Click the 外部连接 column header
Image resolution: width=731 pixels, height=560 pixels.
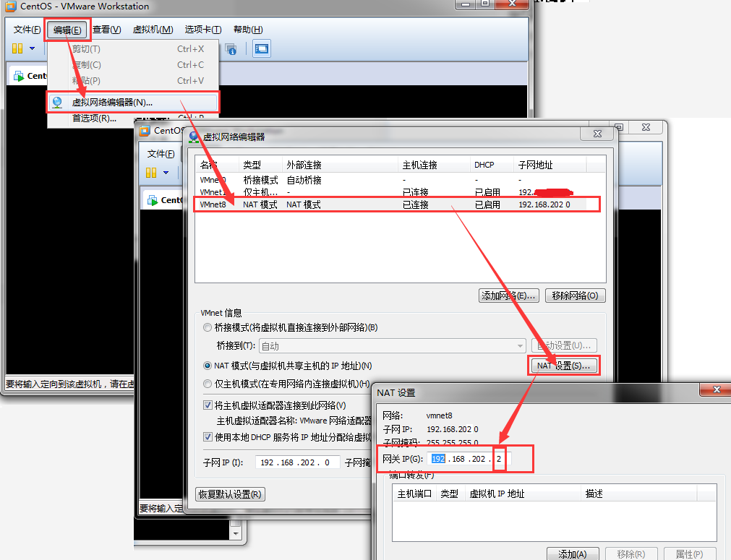341,165
